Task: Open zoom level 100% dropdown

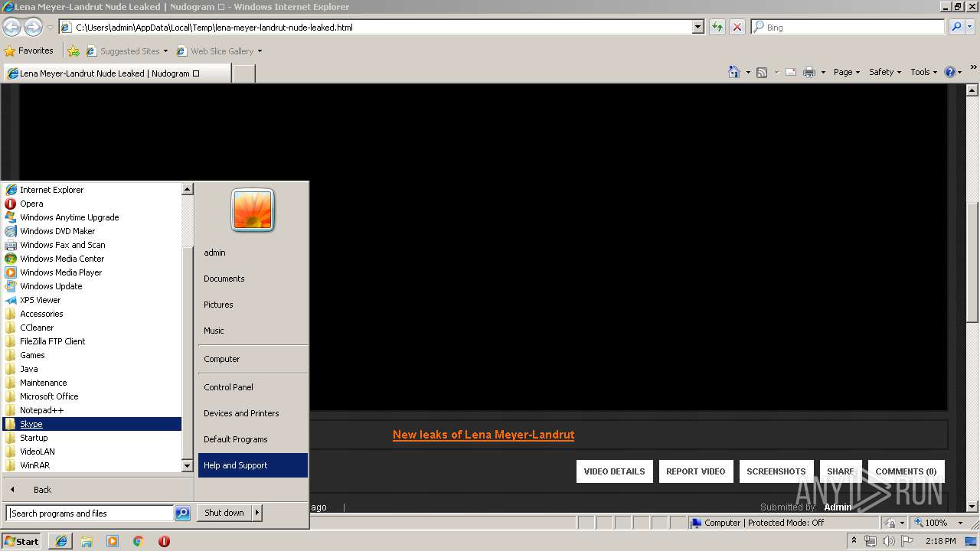Action: click(x=960, y=523)
